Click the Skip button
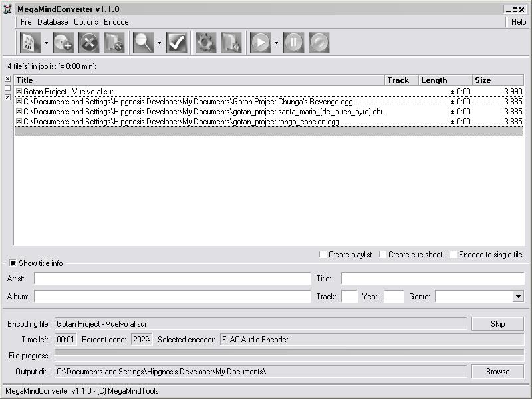The height and width of the screenshot is (399, 532). [497, 324]
